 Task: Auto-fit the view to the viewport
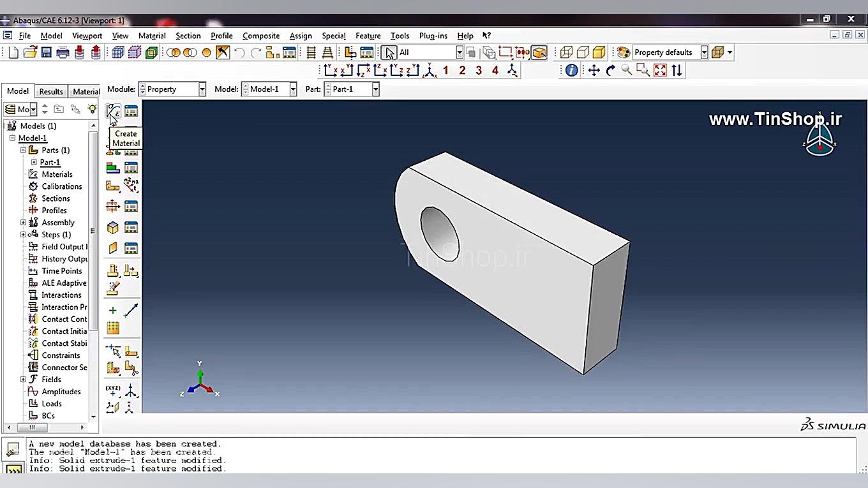660,70
